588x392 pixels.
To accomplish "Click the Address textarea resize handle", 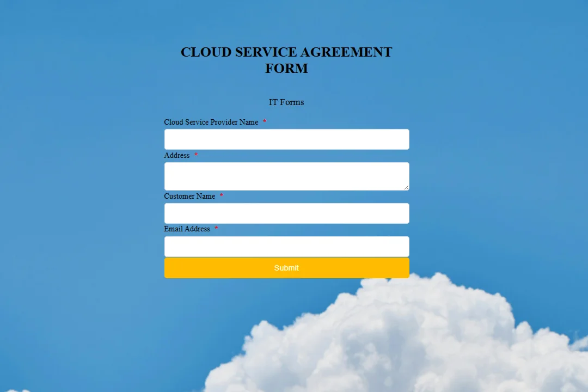I will (x=406, y=187).
